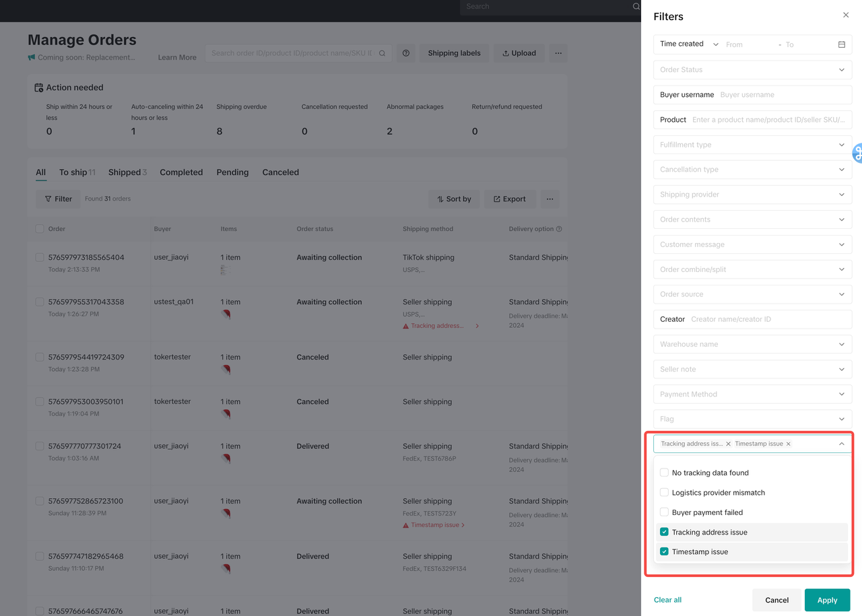Screen dimensions: 862x616
Task: Click the help question mark icon
Action: tap(406, 53)
